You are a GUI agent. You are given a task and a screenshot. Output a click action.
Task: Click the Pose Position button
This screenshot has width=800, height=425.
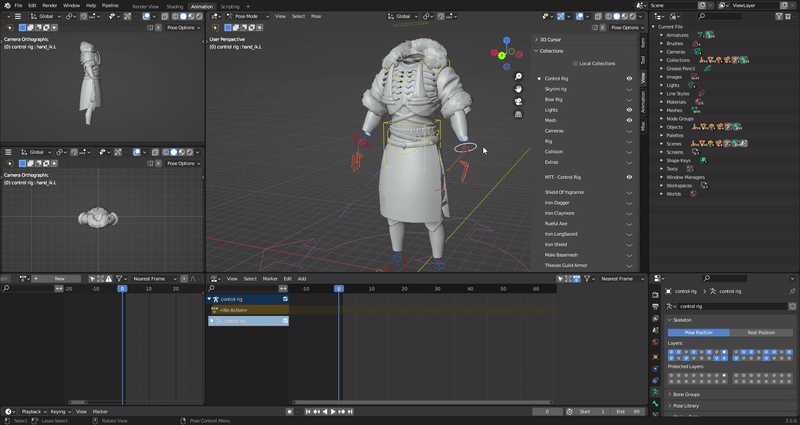tap(698, 332)
